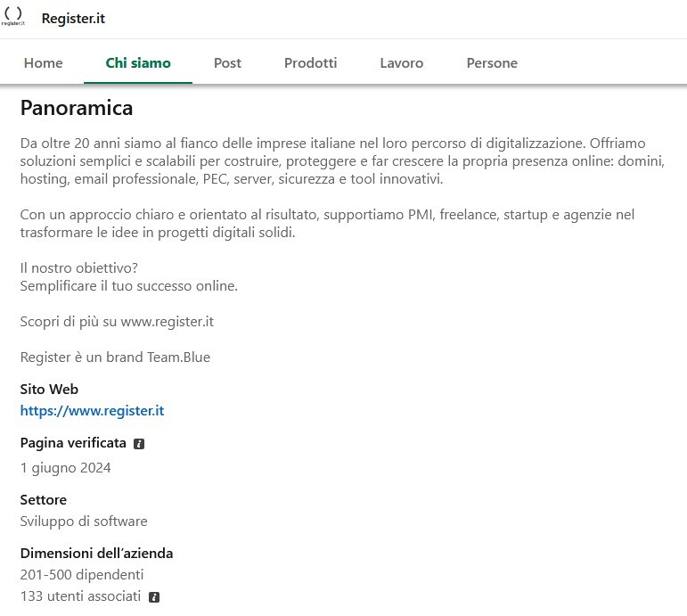
Task: Click the Dimensioni dell'azienda label
Action: [96, 554]
